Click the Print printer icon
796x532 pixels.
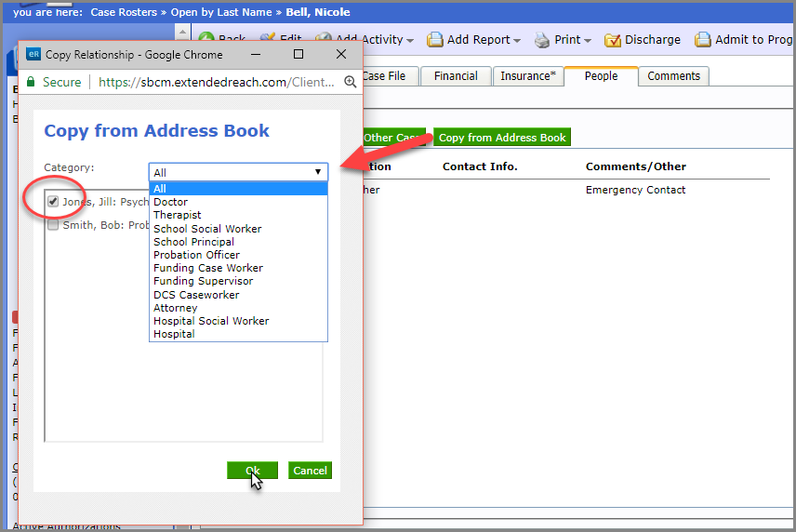point(541,40)
